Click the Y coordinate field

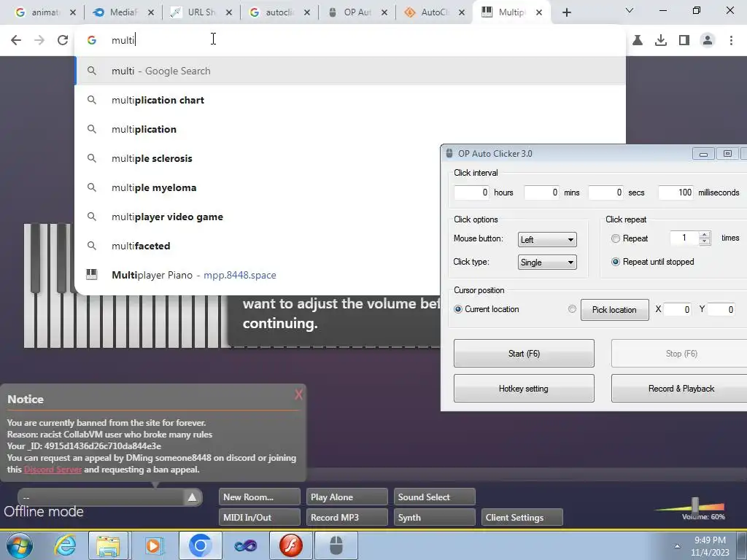[x=721, y=309]
